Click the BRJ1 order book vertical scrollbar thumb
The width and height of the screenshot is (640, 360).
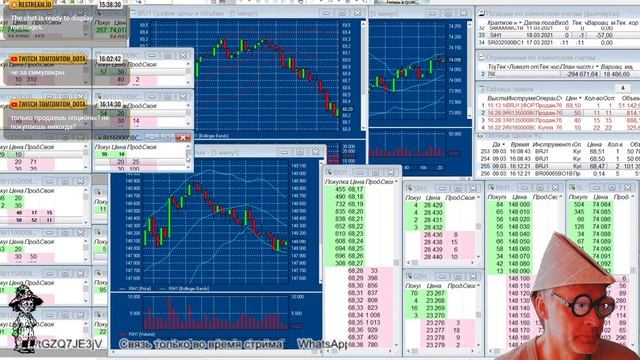(x=396, y=262)
